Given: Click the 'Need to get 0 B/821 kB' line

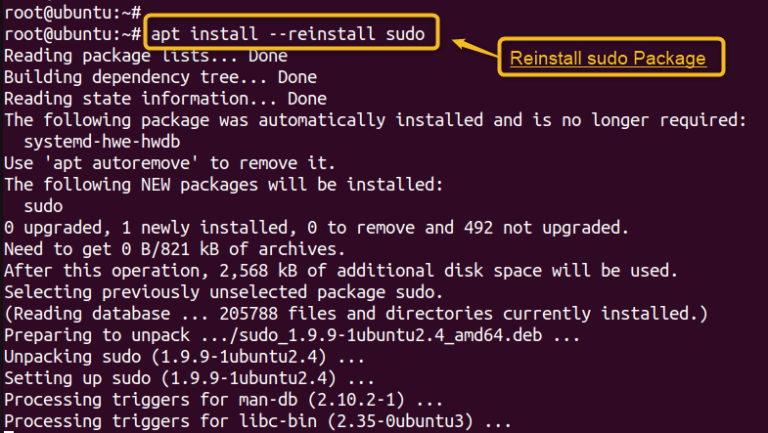Looking at the screenshot, I should (x=174, y=249).
